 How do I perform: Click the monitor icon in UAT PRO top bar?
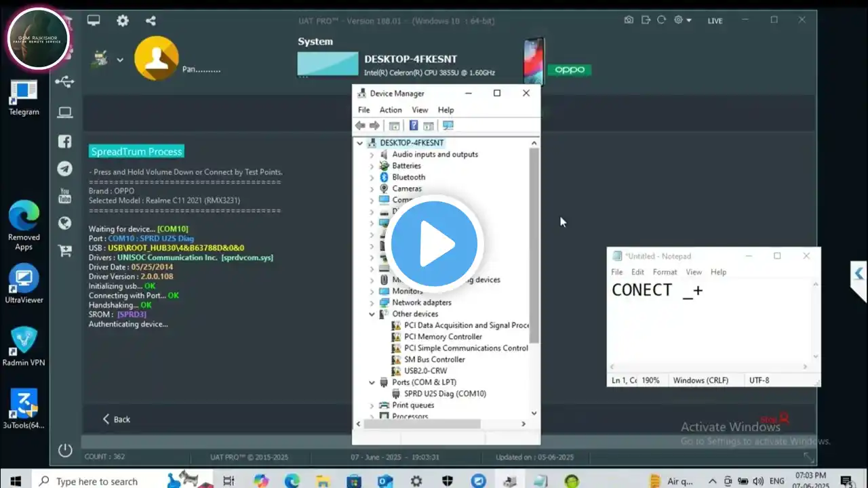pyautogui.click(x=94, y=20)
